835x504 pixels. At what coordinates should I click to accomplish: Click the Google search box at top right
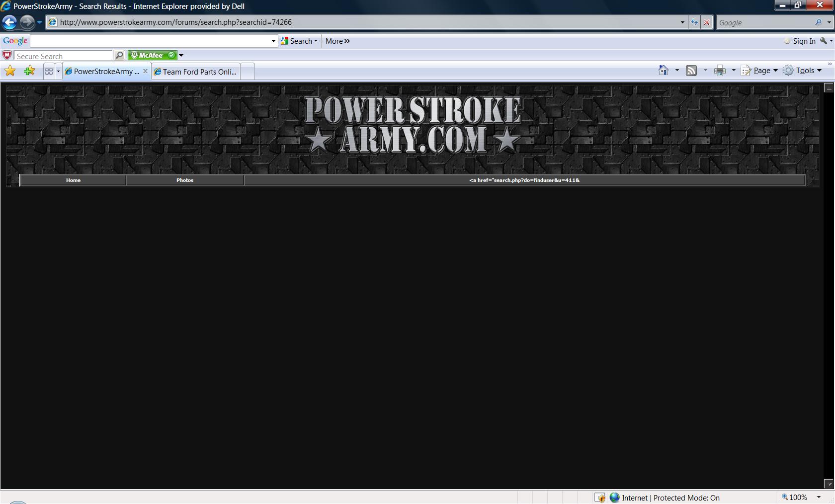[764, 22]
